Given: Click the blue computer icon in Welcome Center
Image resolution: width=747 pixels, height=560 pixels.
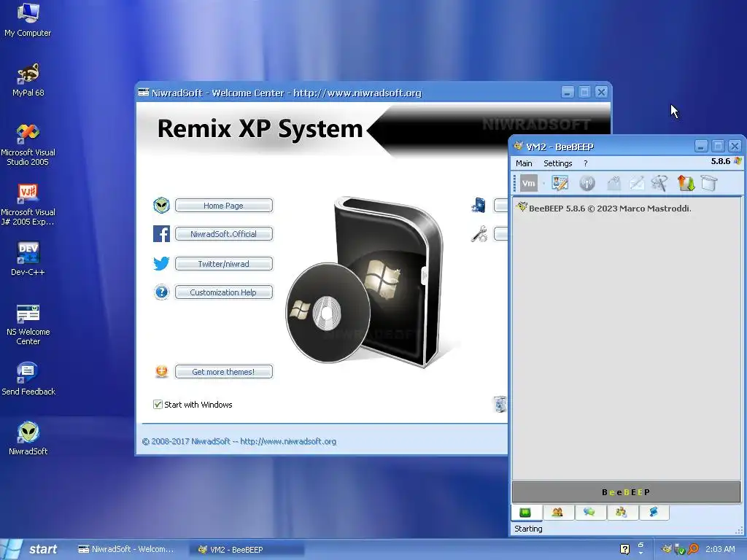Looking at the screenshot, I should tap(479, 205).
